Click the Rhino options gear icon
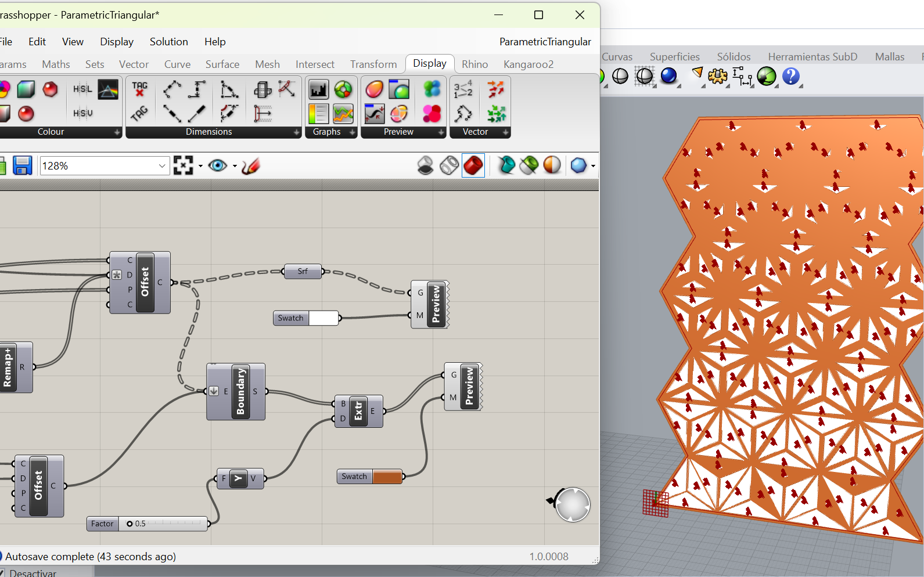Viewport: 924px width, 577px height. [x=717, y=77]
